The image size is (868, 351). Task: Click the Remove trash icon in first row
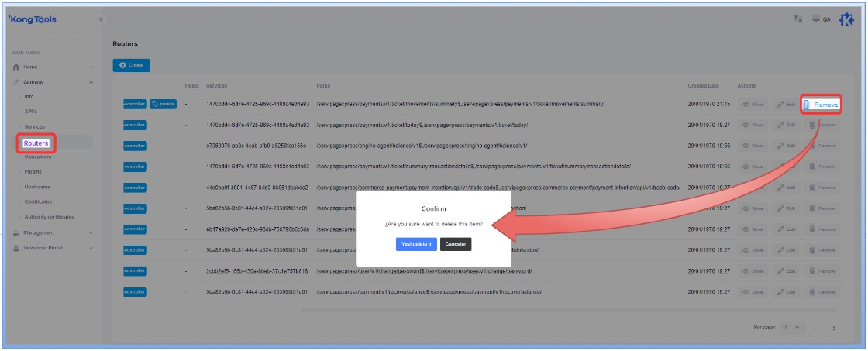point(806,104)
